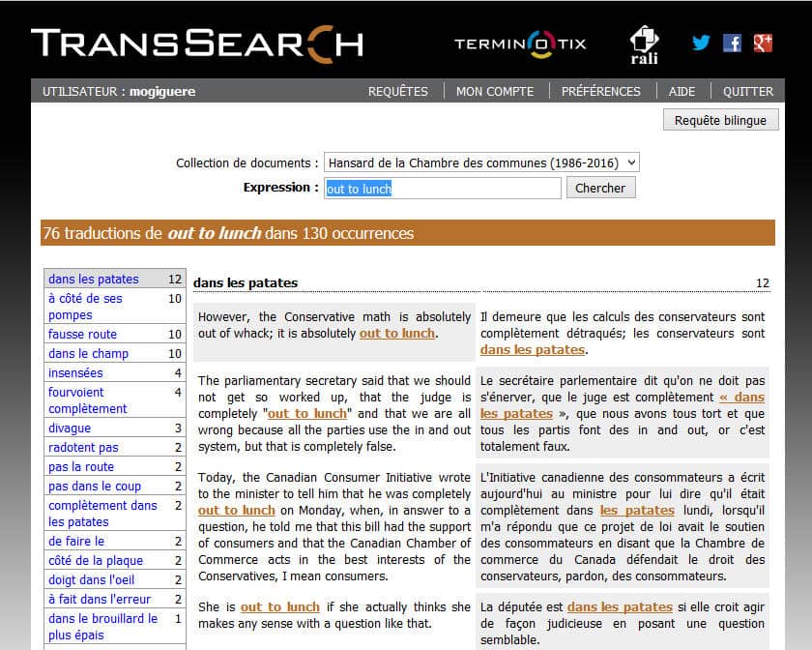Open Préférences in the navigation bar
This screenshot has height=650, width=812.
600,91
